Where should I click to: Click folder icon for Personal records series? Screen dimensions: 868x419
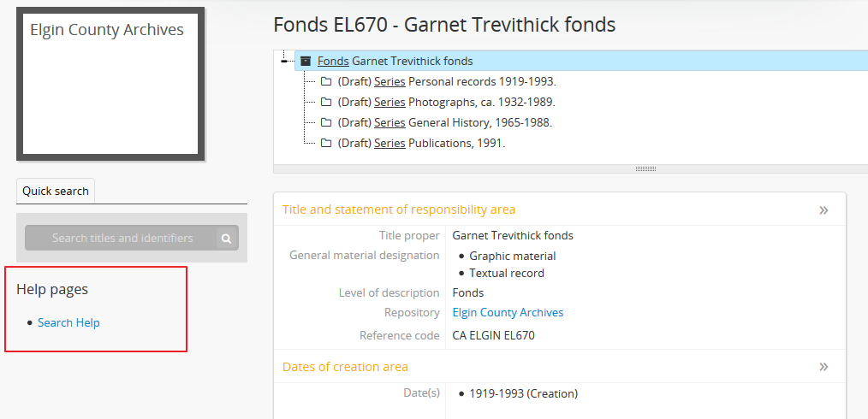pyautogui.click(x=326, y=82)
